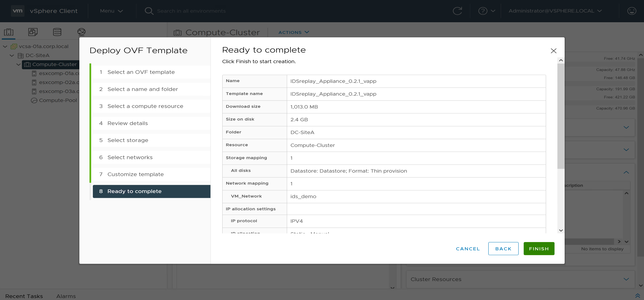Go to step 2 Select a name and folder
Viewport: 644px width, 300px height.
coord(151,89)
